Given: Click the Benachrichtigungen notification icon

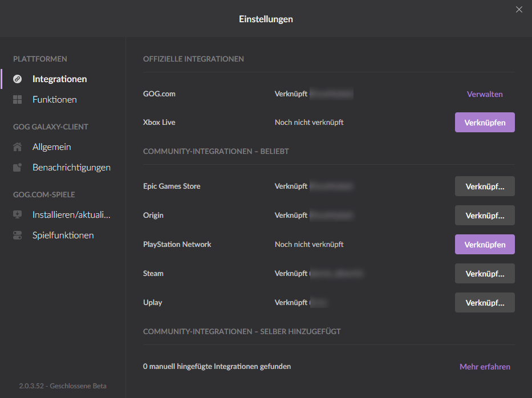Looking at the screenshot, I should (17, 167).
